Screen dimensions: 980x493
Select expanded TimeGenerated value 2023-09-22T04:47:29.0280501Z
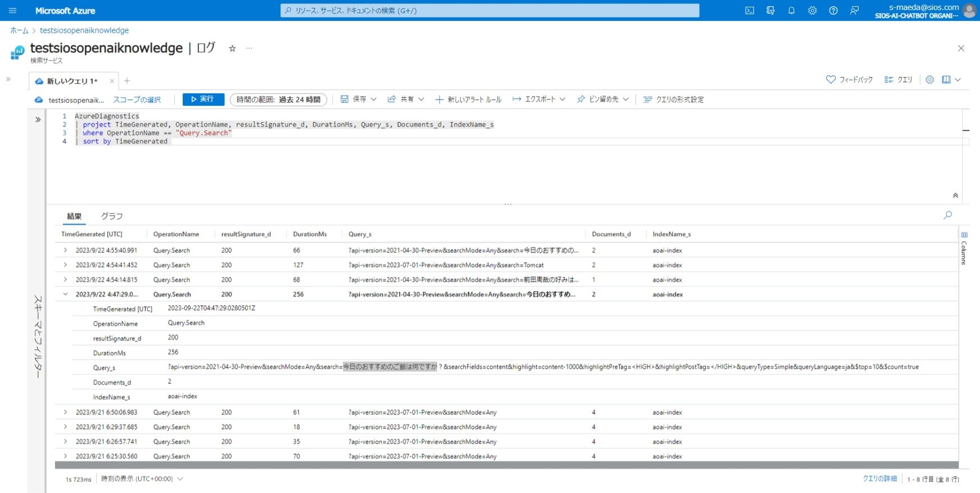(211, 308)
